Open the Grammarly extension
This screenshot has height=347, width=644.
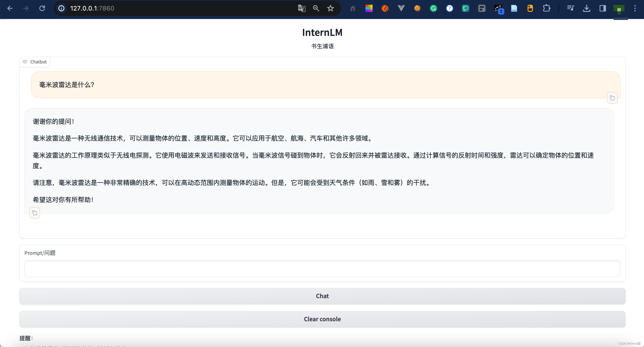point(433,9)
